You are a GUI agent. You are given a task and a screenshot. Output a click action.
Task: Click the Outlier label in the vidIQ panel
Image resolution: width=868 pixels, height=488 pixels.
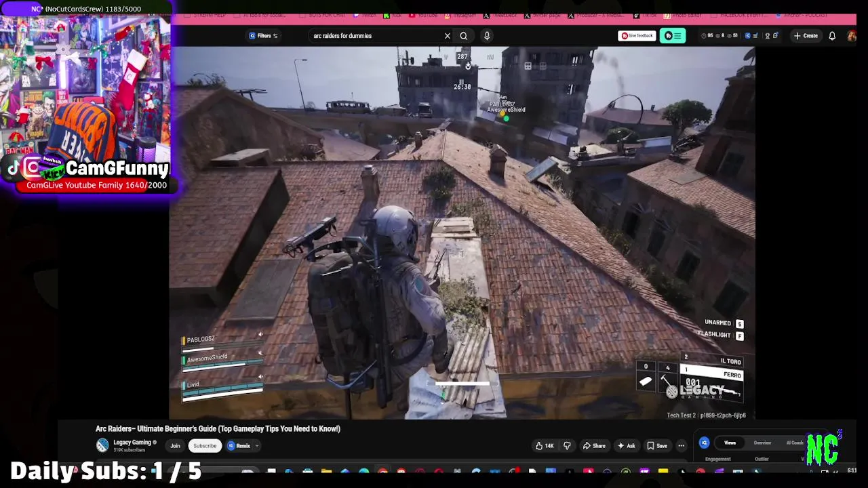coord(762,459)
